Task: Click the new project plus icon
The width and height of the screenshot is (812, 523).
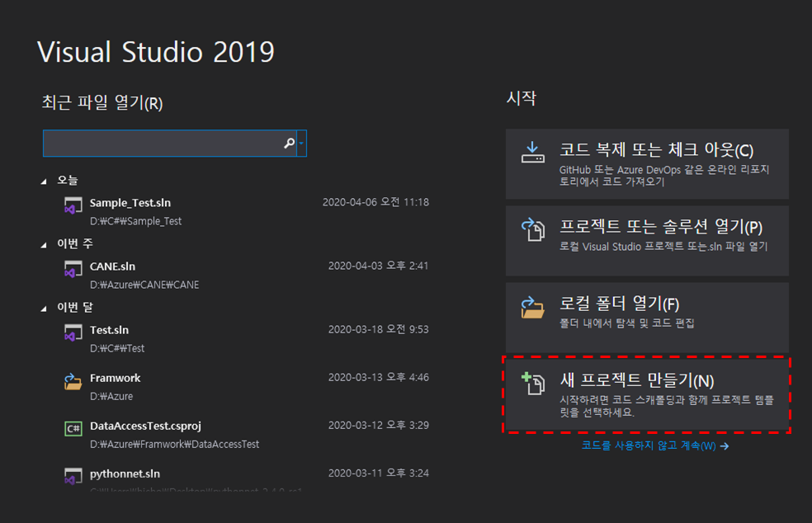Action: 533,384
